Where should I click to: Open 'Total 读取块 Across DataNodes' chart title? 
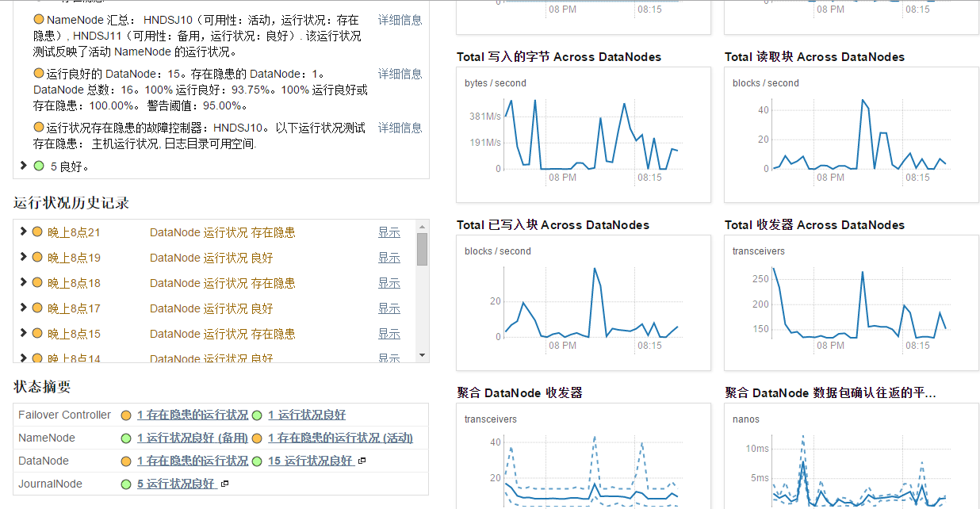(814, 57)
